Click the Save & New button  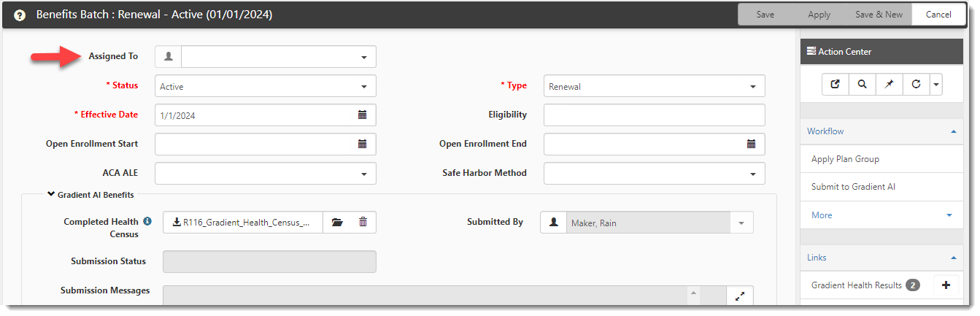click(879, 15)
